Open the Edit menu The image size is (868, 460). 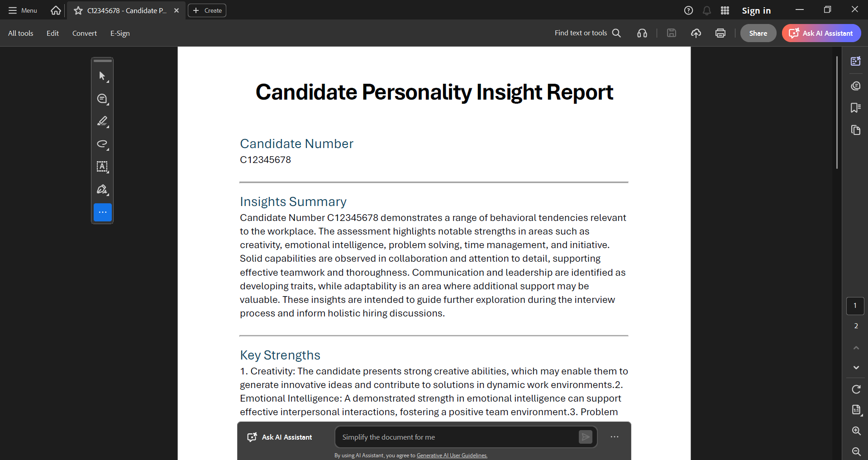tap(52, 33)
